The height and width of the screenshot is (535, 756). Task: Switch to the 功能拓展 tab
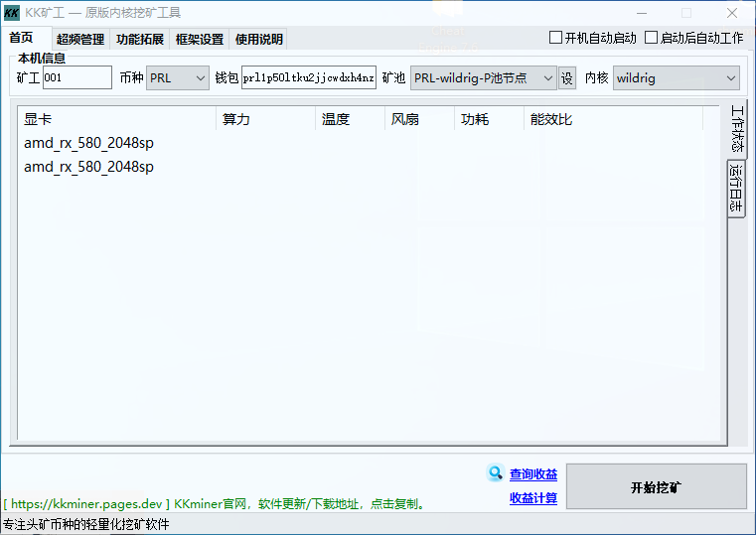pos(140,39)
